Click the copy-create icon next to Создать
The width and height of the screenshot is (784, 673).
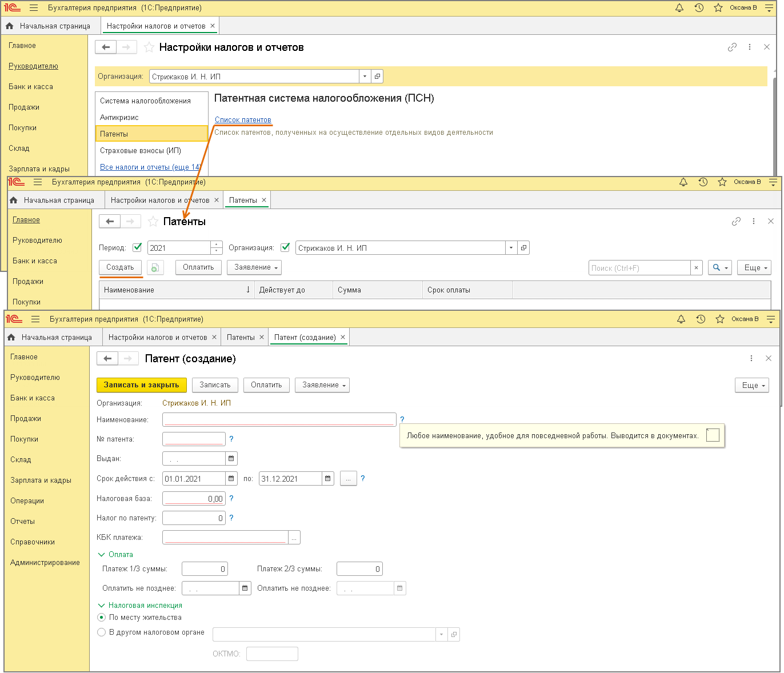click(155, 267)
